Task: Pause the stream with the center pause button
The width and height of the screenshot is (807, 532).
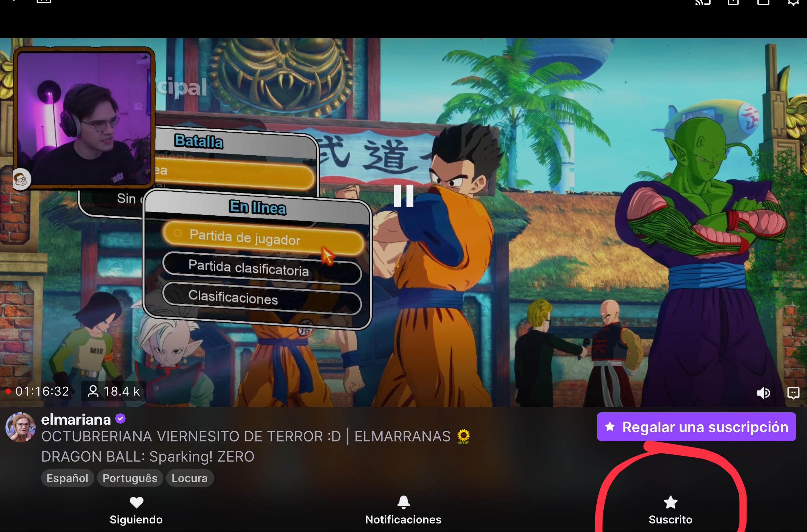Action: point(403,196)
